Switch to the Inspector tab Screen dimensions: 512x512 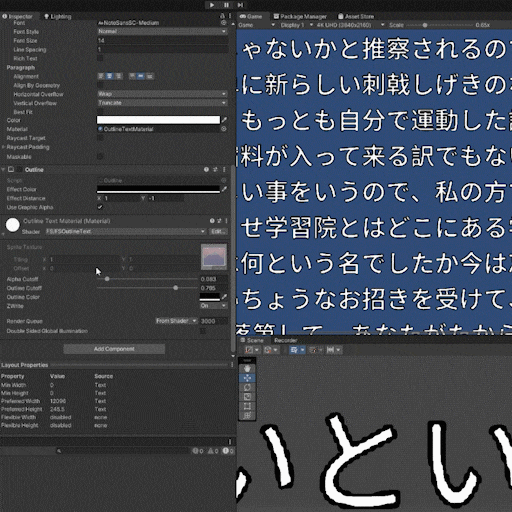coord(17,16)
